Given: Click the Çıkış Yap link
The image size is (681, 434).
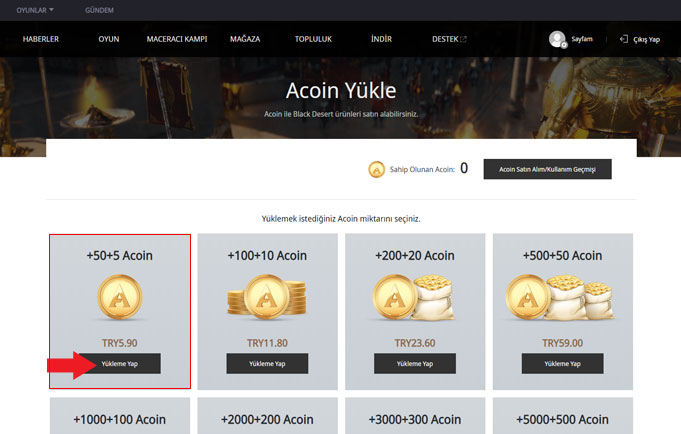Looking at the screenshot, I should point(647,39).
